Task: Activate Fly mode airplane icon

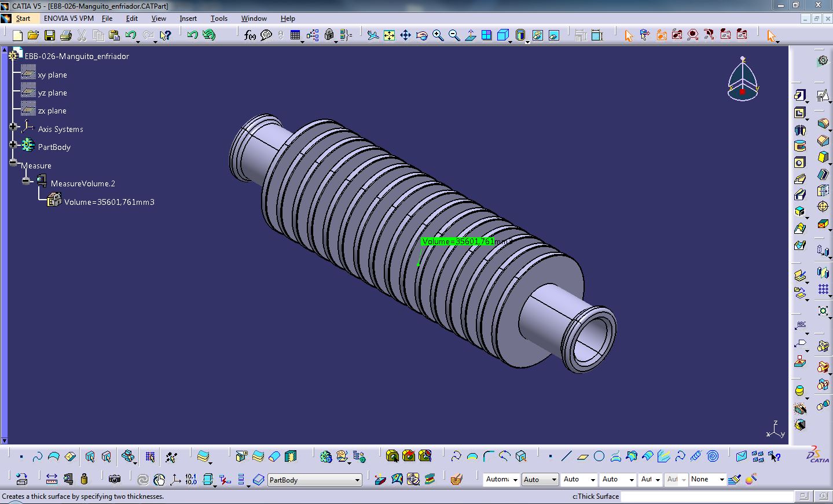Action: point(373,35)
